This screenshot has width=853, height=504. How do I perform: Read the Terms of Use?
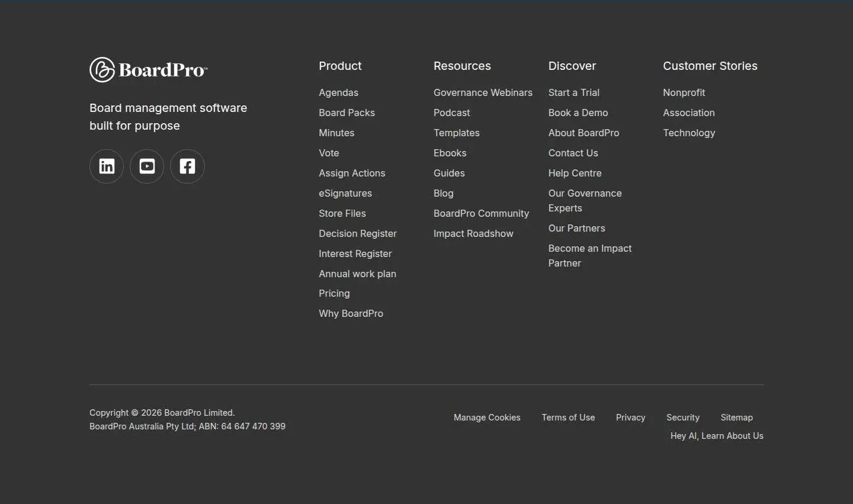click(x=568, y=418)
